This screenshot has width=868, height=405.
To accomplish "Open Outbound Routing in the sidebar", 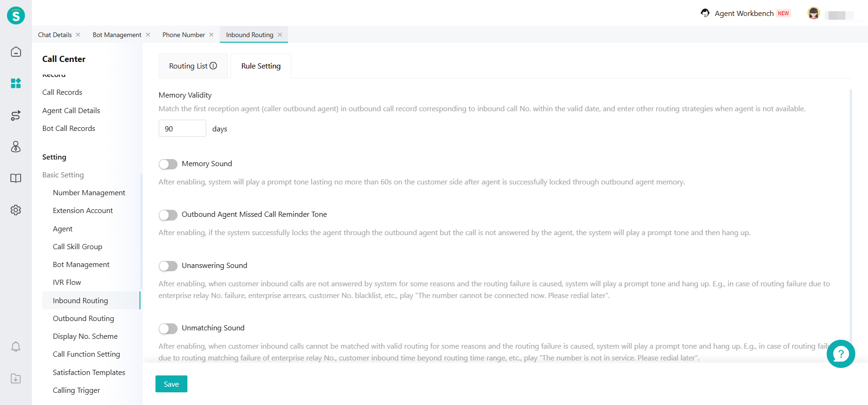I will 84,319.
